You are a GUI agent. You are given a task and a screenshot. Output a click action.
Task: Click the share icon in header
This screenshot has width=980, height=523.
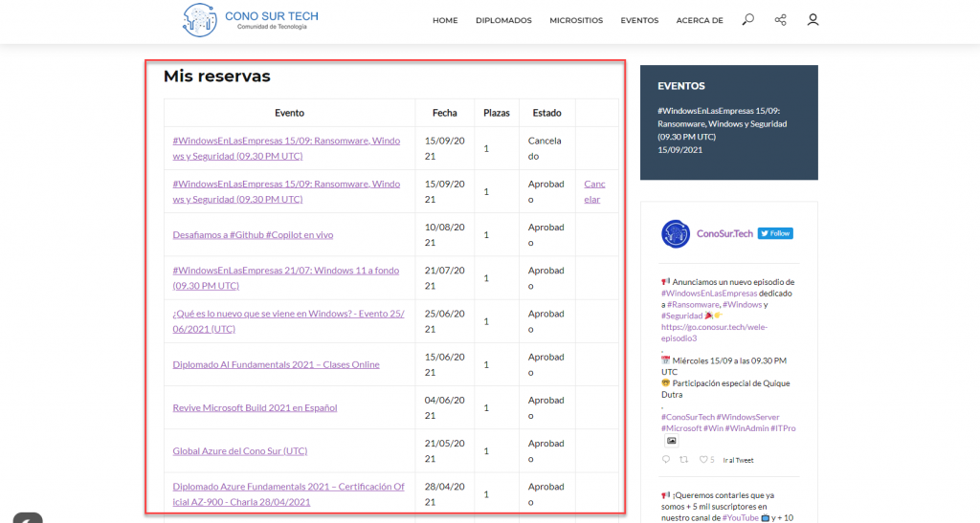pos(781,20)
